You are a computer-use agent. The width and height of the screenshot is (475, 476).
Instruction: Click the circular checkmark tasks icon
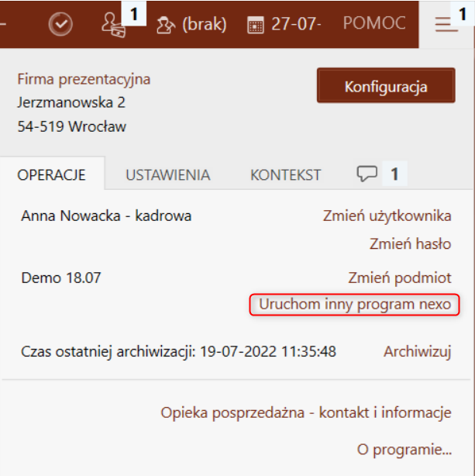click(60, 24)
